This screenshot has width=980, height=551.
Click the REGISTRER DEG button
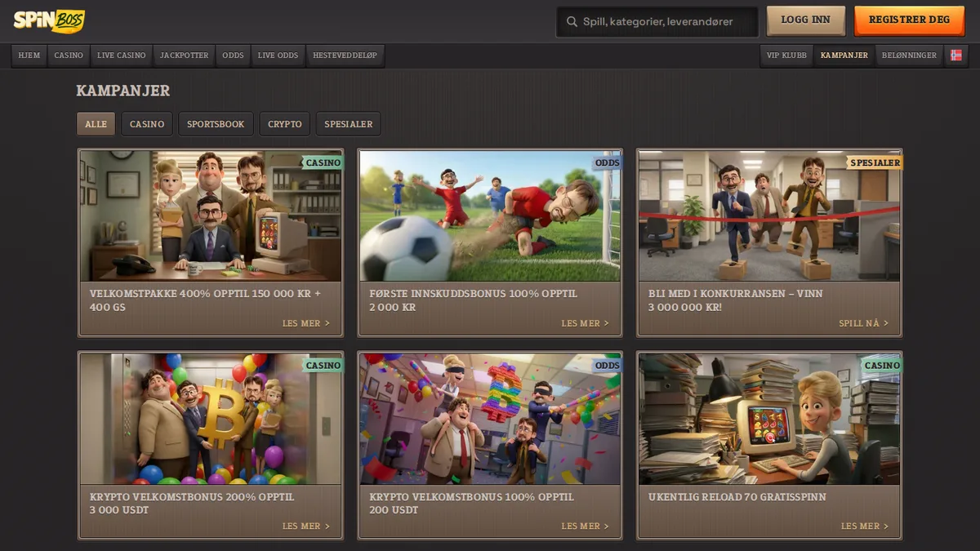click(x=909, y=20)
